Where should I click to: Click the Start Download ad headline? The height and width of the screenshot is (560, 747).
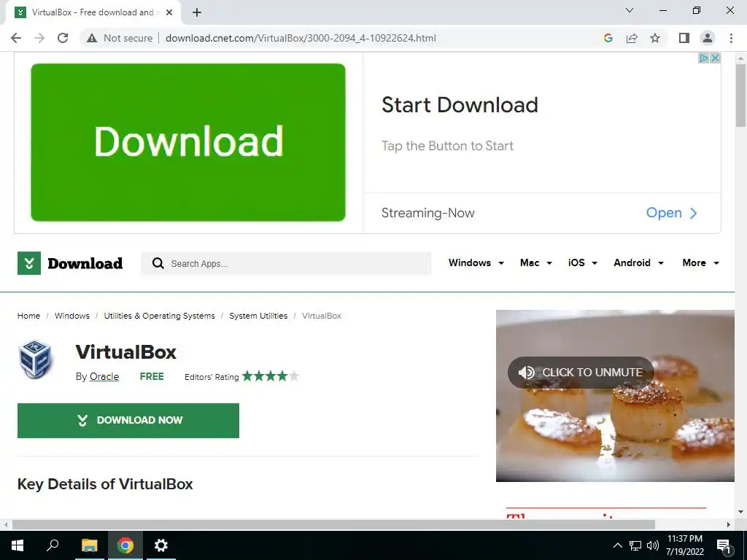460,105
